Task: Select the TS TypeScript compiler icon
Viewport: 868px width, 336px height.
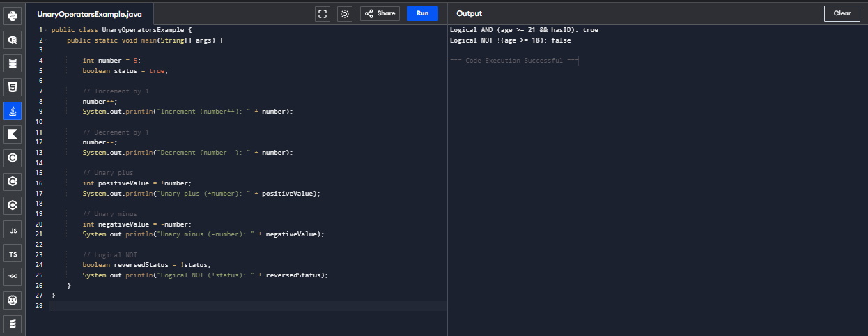Action: [x=13, y=253]
